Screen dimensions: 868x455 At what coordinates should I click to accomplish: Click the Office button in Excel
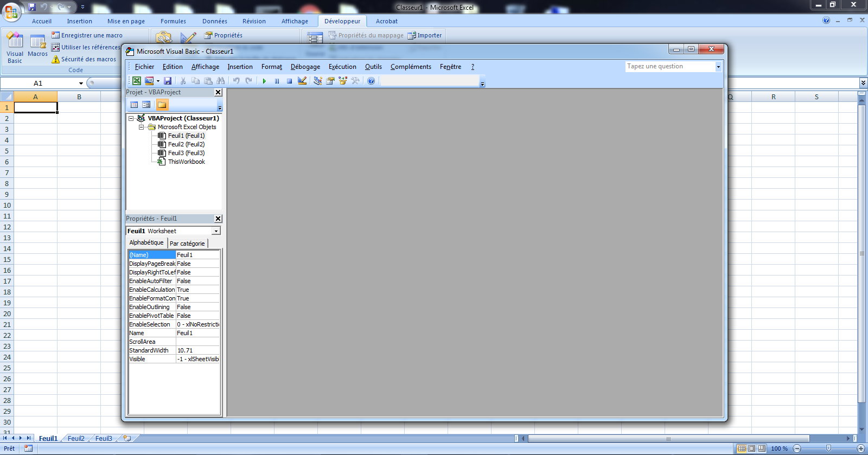pyautogui.click(x=11, y=11)
